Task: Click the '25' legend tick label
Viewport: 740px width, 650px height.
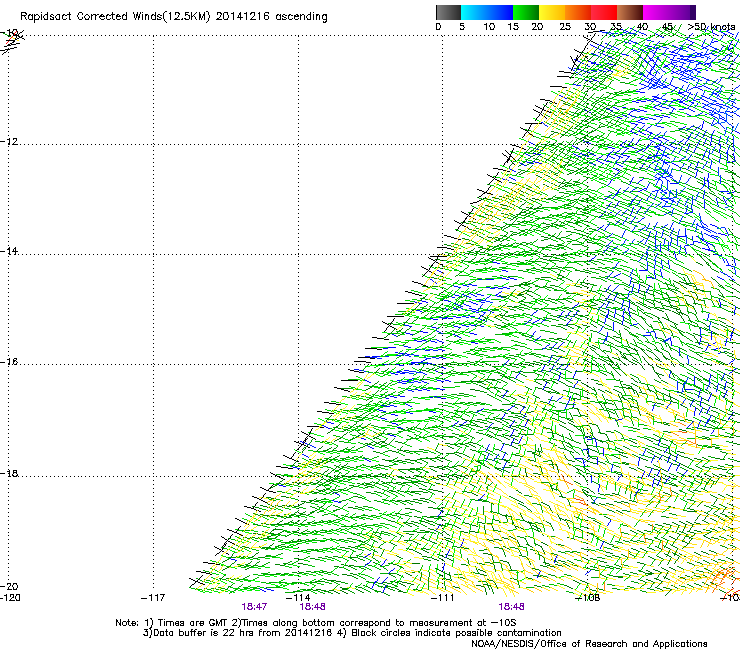Action: click(565, 27)
